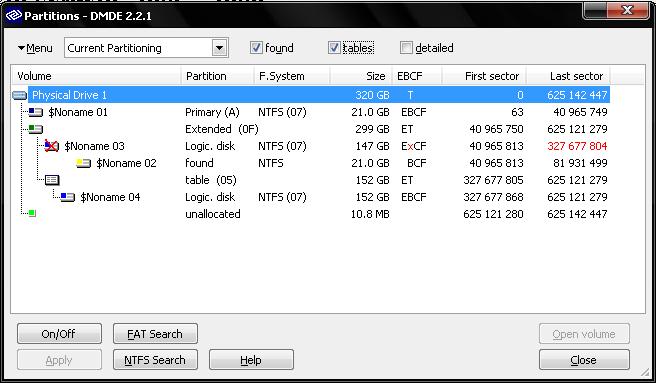Select the $Noname 02 row label
This screenshot has width=656, height=383.
coord(126,163)
